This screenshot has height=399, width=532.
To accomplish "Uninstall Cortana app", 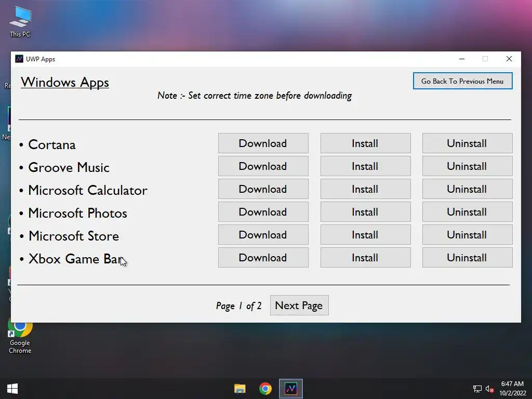I will click(467, 143).
